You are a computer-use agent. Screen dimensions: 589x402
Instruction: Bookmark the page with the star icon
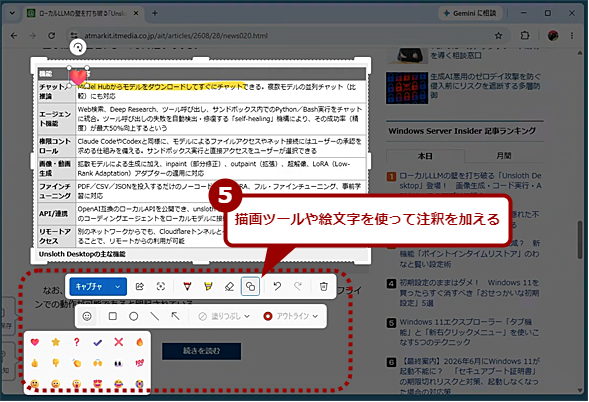[x=498, y=36]
